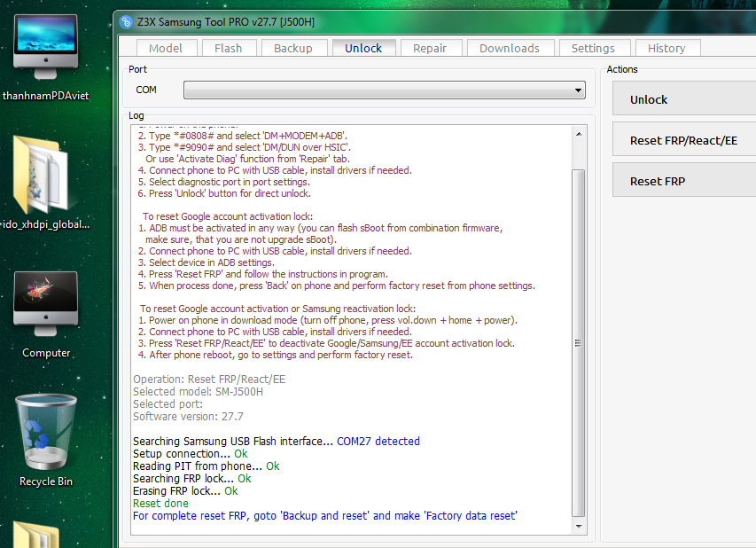Open the Repair tab
The image size is (756, 548).
[x=430, y=48]
